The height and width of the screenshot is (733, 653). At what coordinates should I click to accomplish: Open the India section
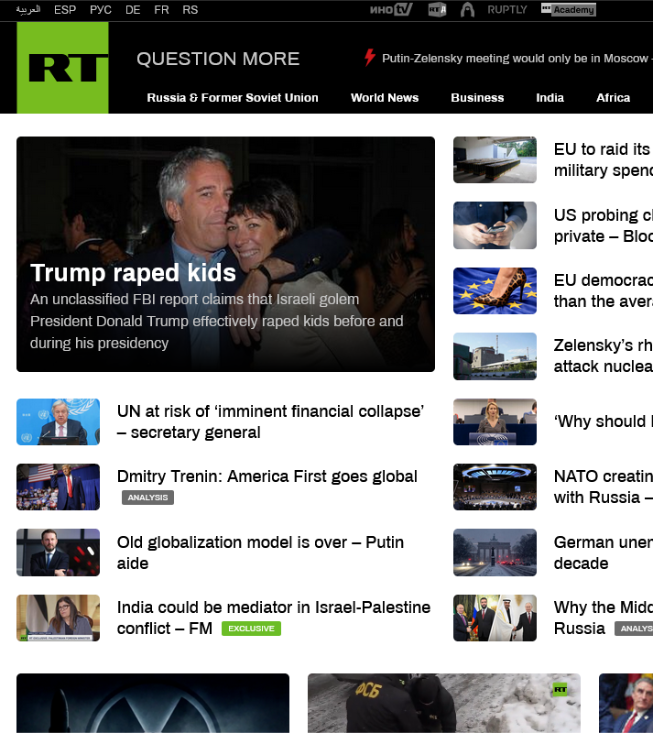point(550,98)
